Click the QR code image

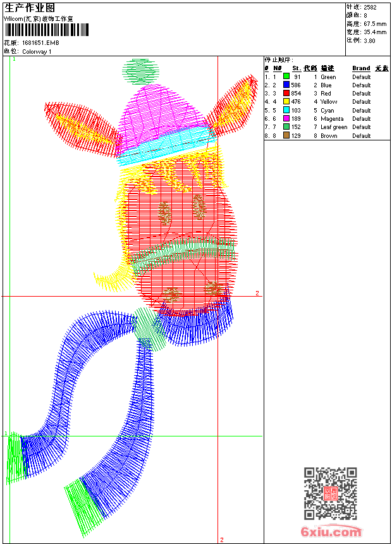331,493
